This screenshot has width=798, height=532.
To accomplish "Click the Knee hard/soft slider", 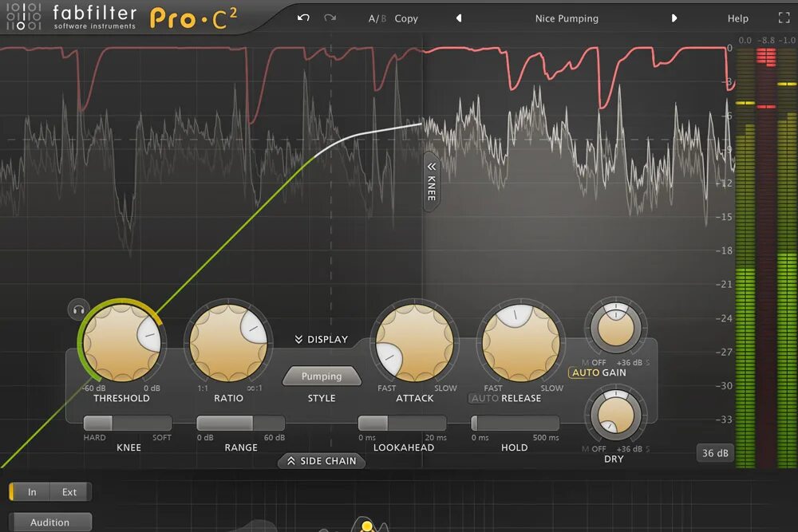I will pos(128,423).
